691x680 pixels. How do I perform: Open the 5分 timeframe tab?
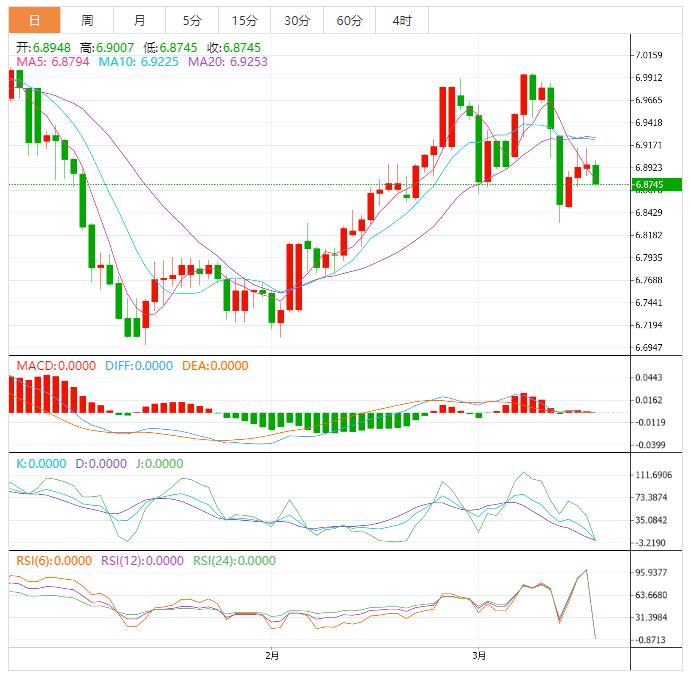click(x=192, y=20)
